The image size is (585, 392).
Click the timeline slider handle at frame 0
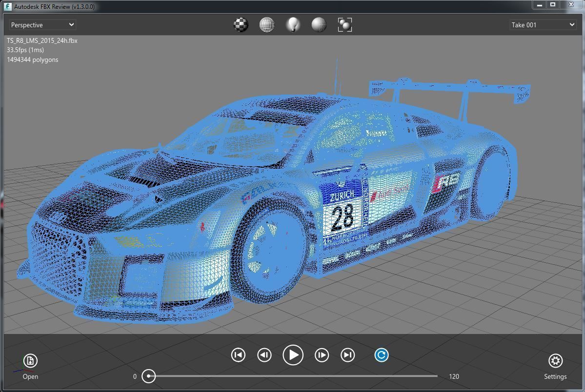pos(148,376)
